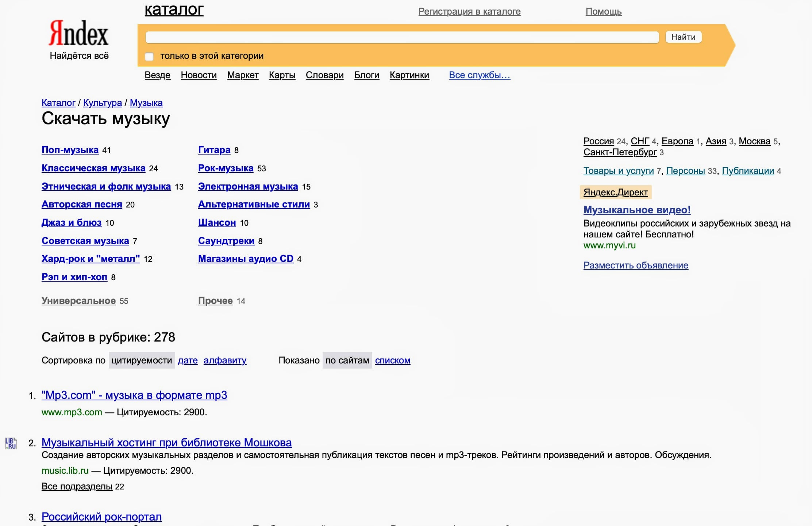Image resolution: width=812 pixels, height=526 pixels.
Task: Open Российский рок-портал result
Action: point(102,517)
